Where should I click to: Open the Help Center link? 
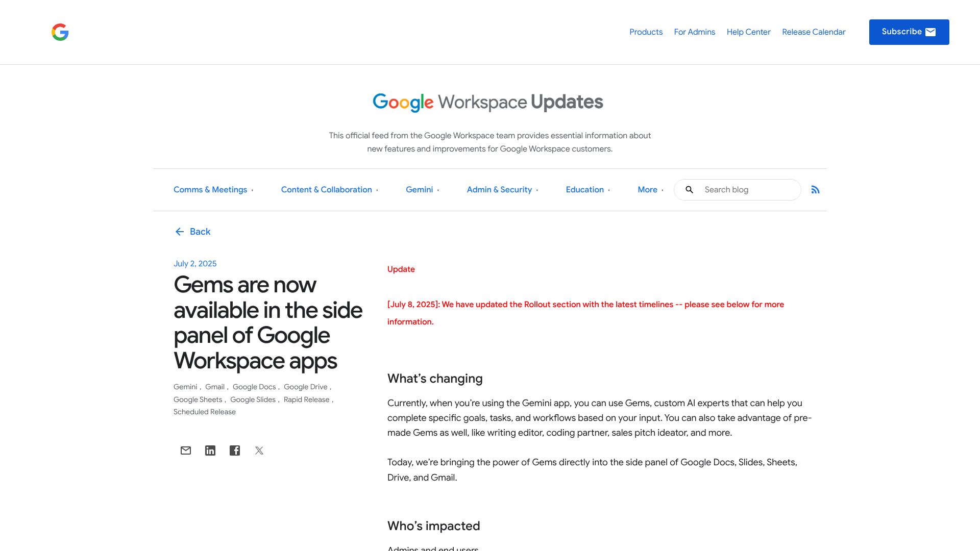(748, 32)
